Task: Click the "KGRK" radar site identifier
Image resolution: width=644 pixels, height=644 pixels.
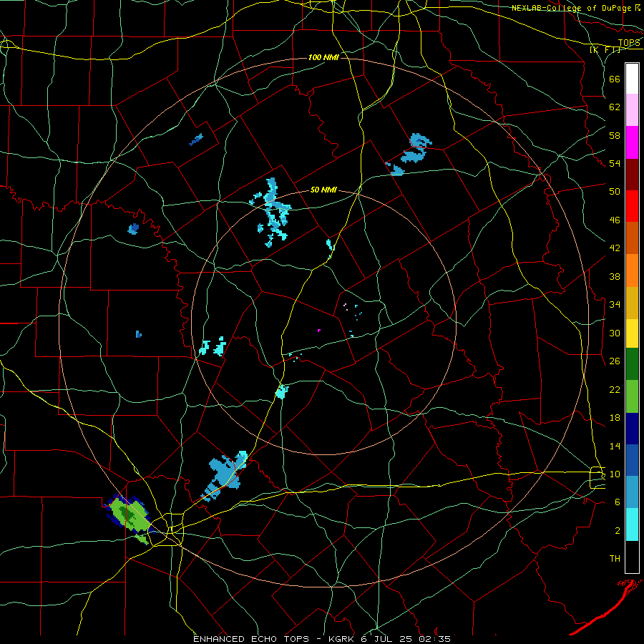Action: pos(341,639)
